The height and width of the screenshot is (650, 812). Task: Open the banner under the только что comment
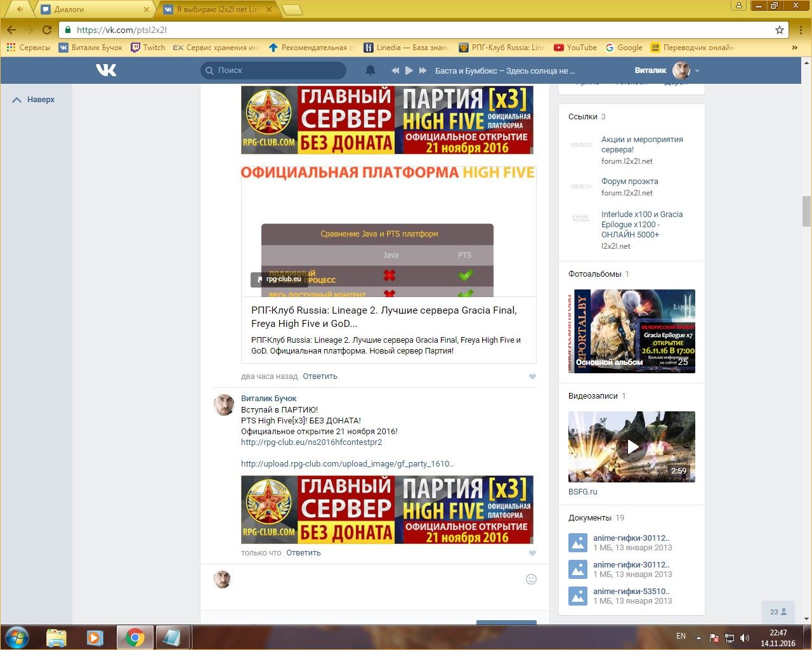pos(387,510)
